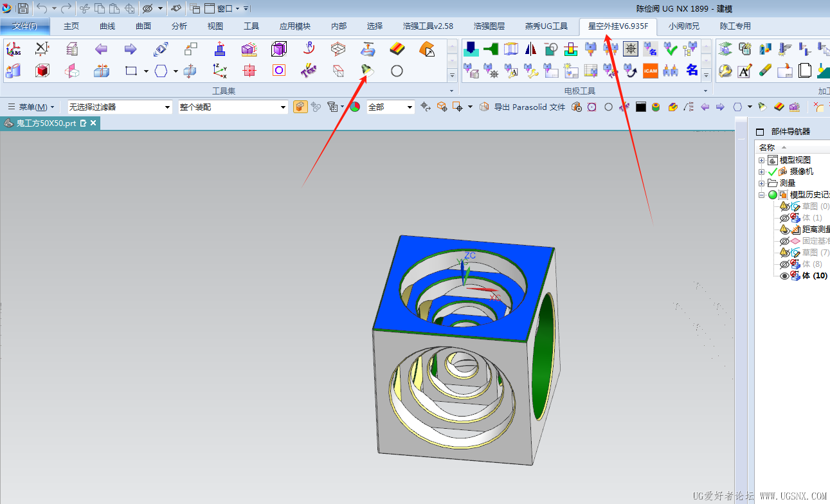Screen dimensions: 830x504
Task: Click the Save floppy disk icon
Action: (23, 8)
